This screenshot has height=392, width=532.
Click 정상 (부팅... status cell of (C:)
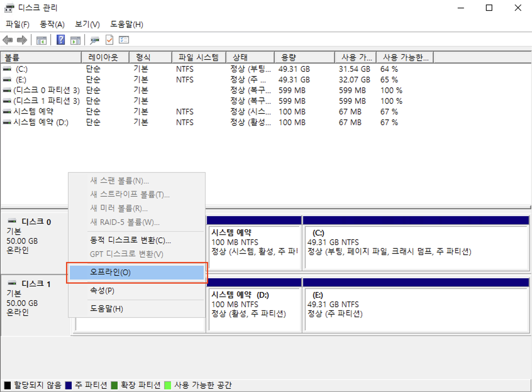coord(250,69)
